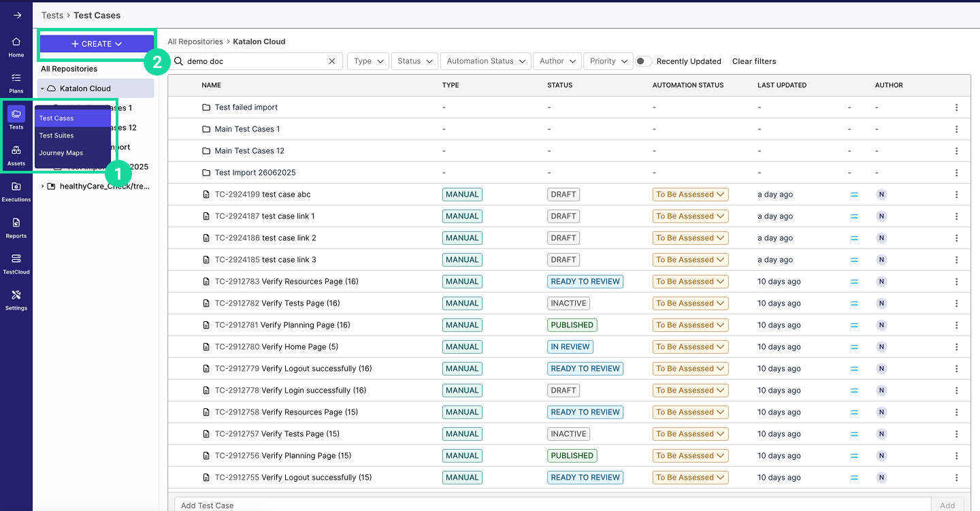The height and width of the screenshot is (511, 980).
Task: Open the Automation Status filter dropdown
Action: (485, 61)
